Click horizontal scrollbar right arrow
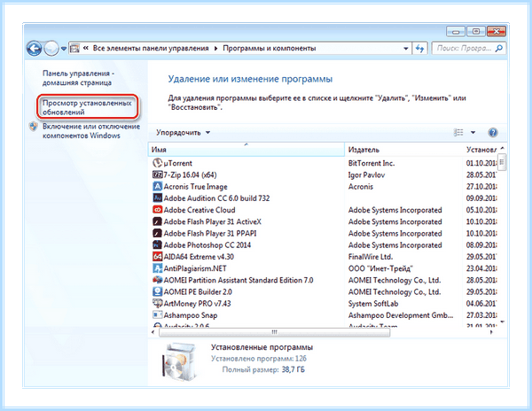This screenshot has width=532, height=411. (x=491, y=332)
